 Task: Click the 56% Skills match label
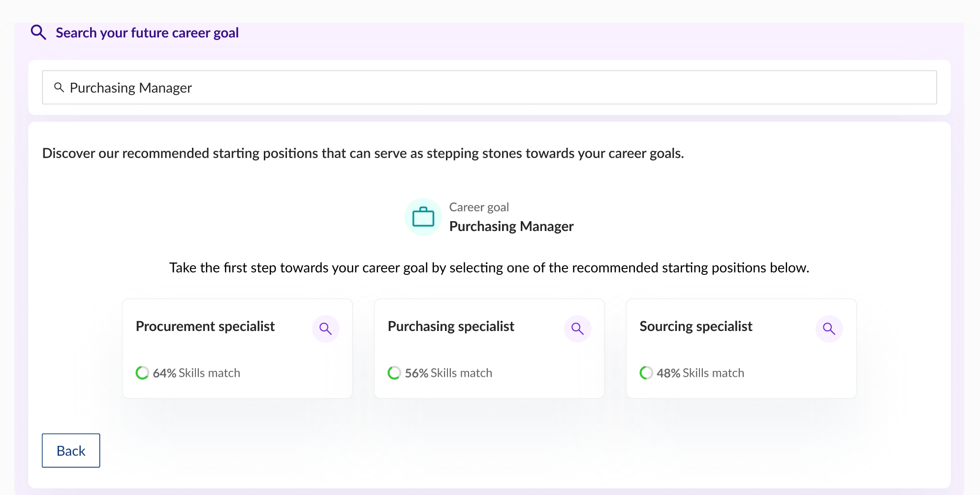point(448,373)
